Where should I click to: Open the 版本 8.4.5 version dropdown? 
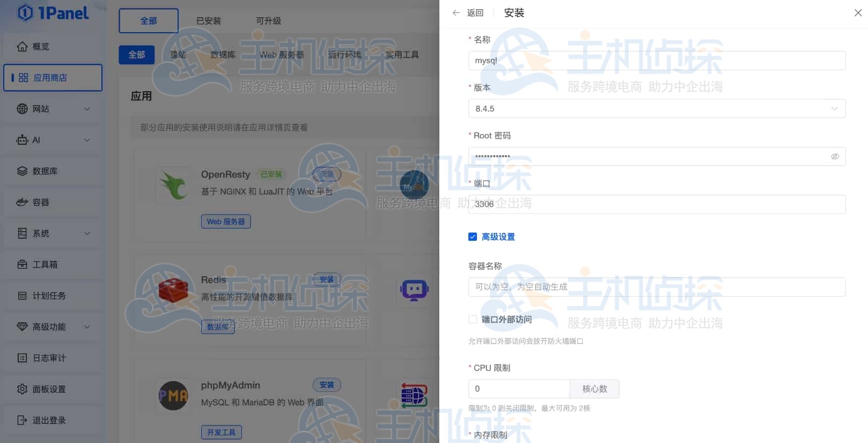(657, 108)
